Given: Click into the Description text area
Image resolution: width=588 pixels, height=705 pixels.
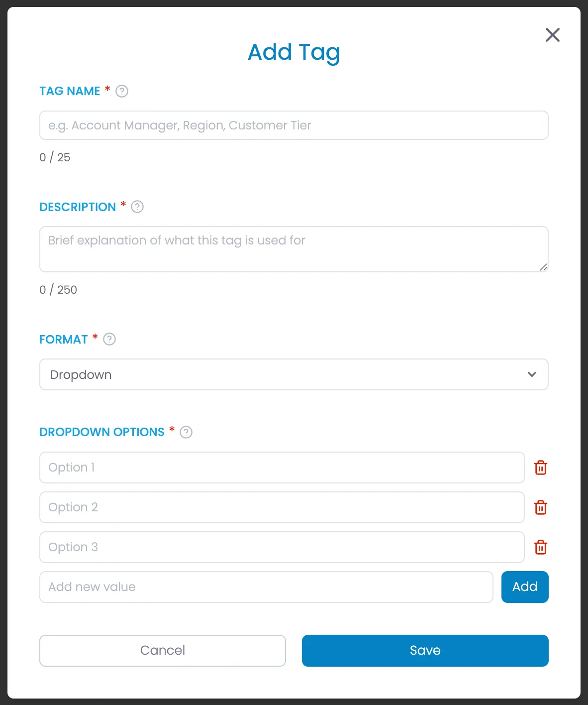Looking at the screenshot, I should [294, 249].
